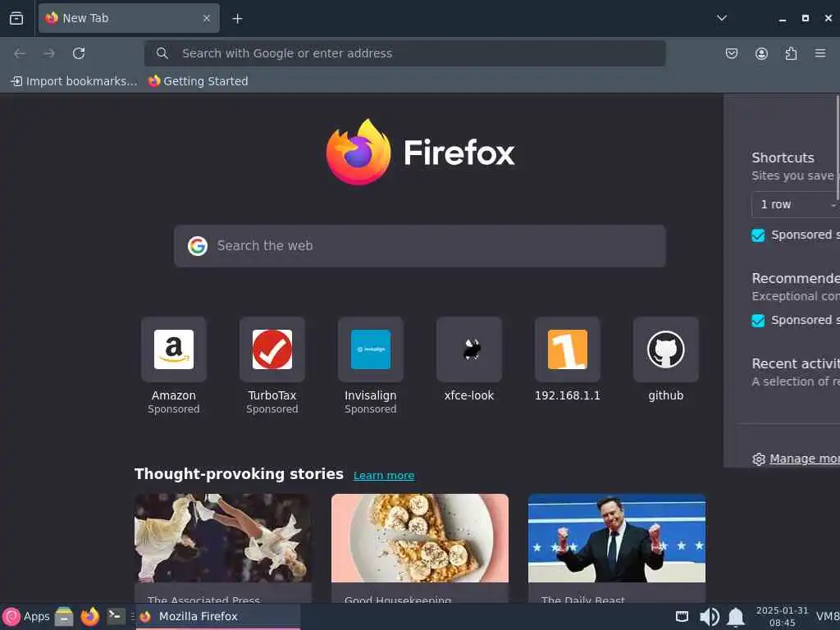
Task: Open a new tab with plus button
Action: tap(237, 19)
